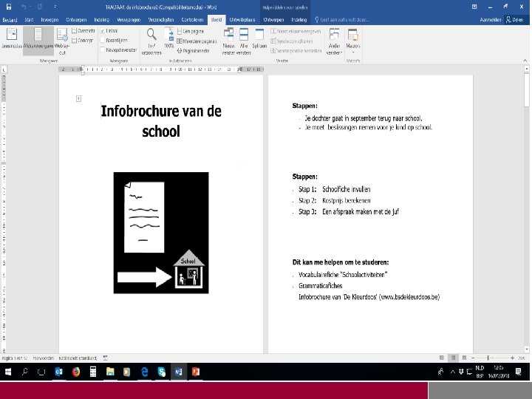The width and height of the screenshot is (532, 399).
Task: Choose Meerdere pagina's zoom option
Action: 197,41
